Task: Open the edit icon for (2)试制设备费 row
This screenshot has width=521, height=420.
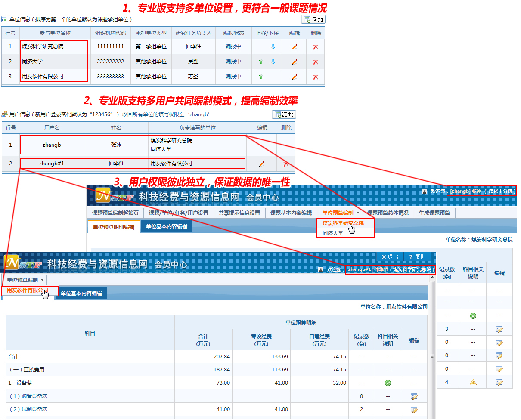Action: coord(414,410)
